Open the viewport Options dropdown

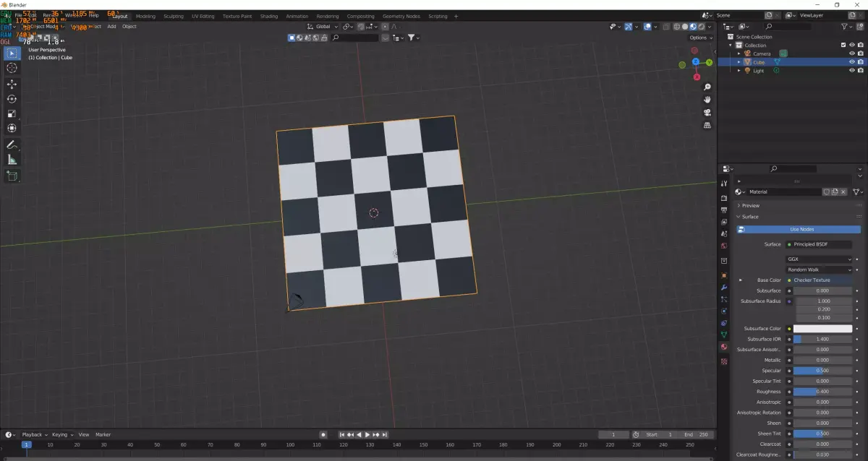(699, 38)
